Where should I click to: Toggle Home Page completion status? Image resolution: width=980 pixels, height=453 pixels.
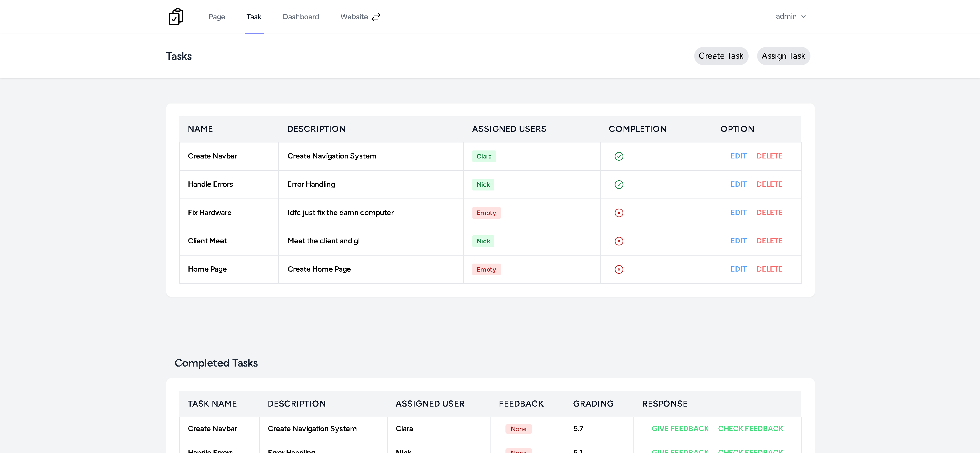point(618,269)
